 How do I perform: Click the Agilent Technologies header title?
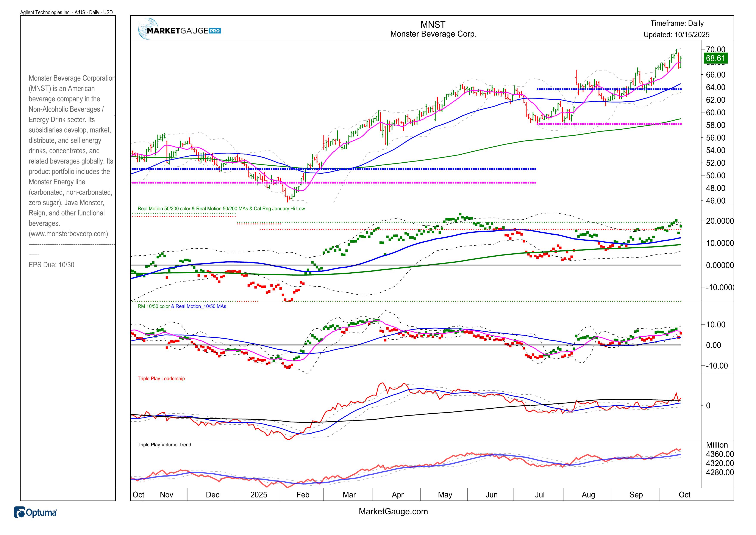point(66,13)
